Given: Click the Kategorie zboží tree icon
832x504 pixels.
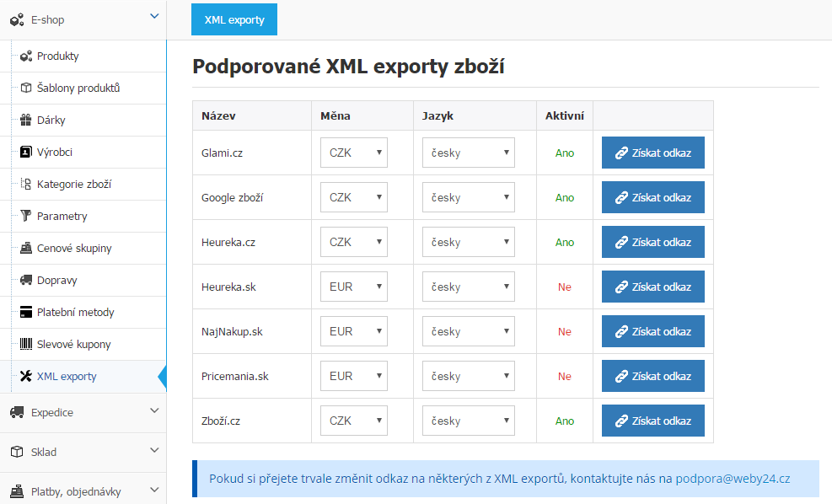Looking at the screenshot, I should coord(26,184).
